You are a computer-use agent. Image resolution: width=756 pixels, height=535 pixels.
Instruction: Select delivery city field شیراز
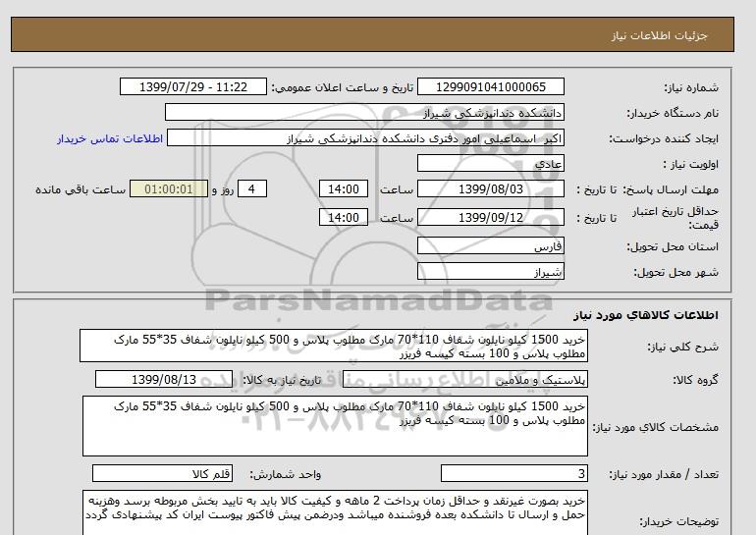coord(490,271)
